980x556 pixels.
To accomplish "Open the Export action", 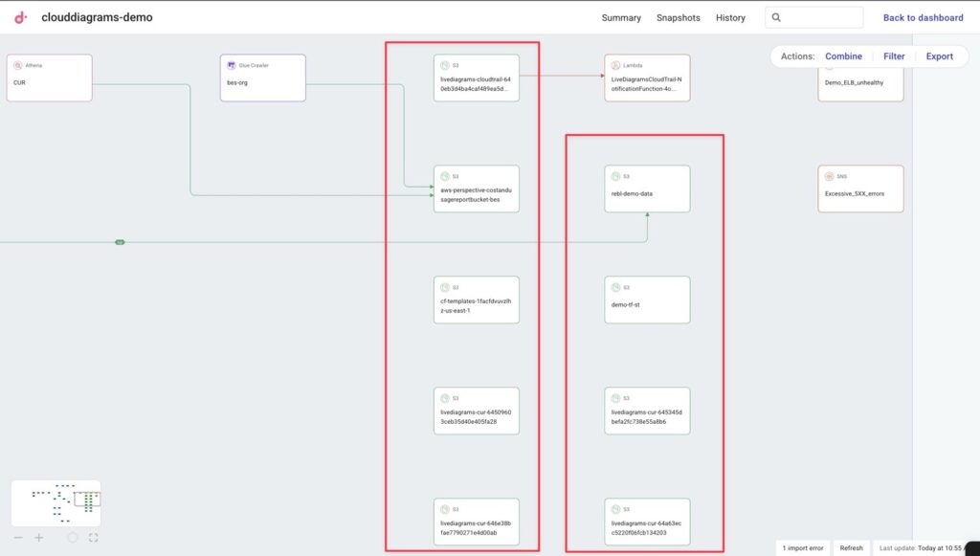I will click(939, 56).
